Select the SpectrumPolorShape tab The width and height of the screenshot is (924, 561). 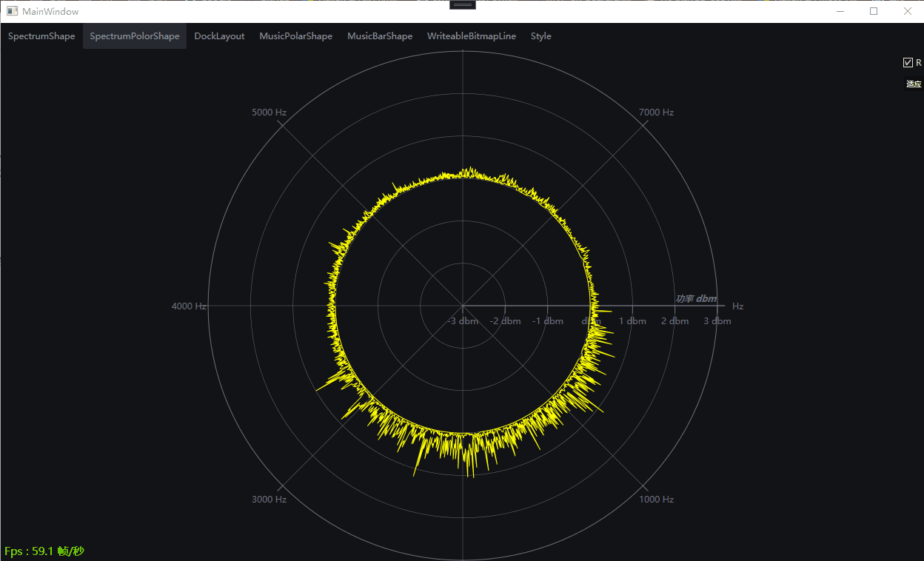pyautogui.click(x=135, y=36)
